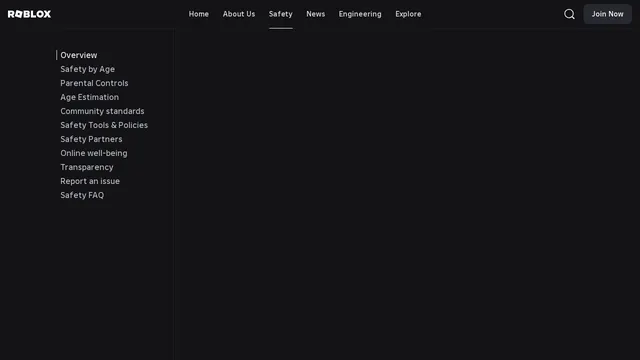The height and width of the screenshot is (360, 640).
Task: Click the Roblox logo
Action: click(29, 14)
